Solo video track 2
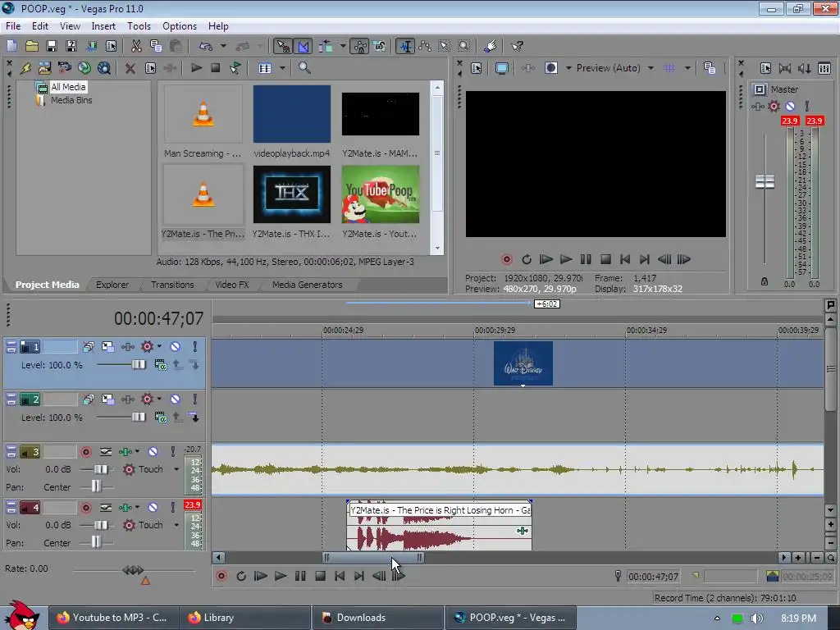 click(x=195, y=399)
